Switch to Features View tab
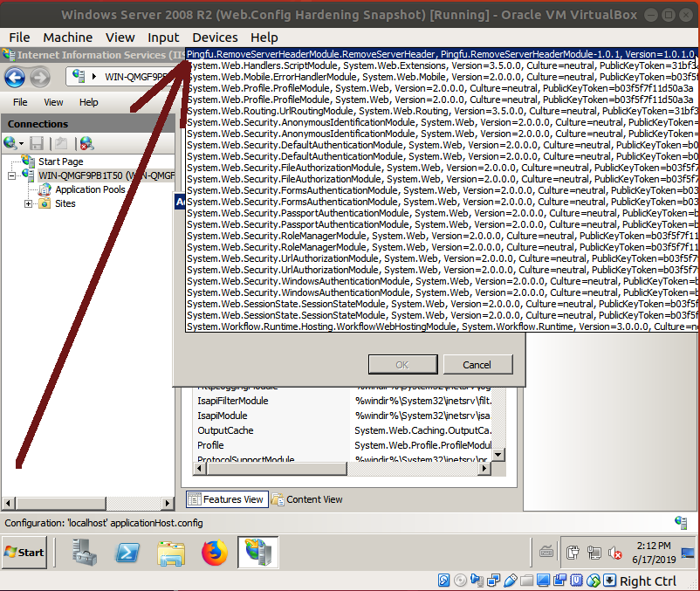The width and height of the screenshot is (700, 591). click(227, 499)
